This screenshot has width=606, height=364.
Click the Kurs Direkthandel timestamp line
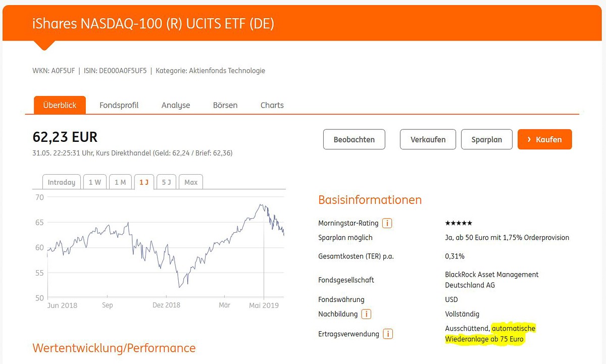pyautogui.click(x=132, y=152)
